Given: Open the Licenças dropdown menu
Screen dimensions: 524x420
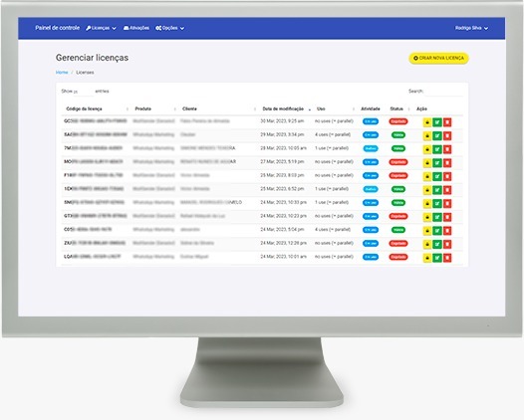Looking at the screenshot, I should coord(101,28).
